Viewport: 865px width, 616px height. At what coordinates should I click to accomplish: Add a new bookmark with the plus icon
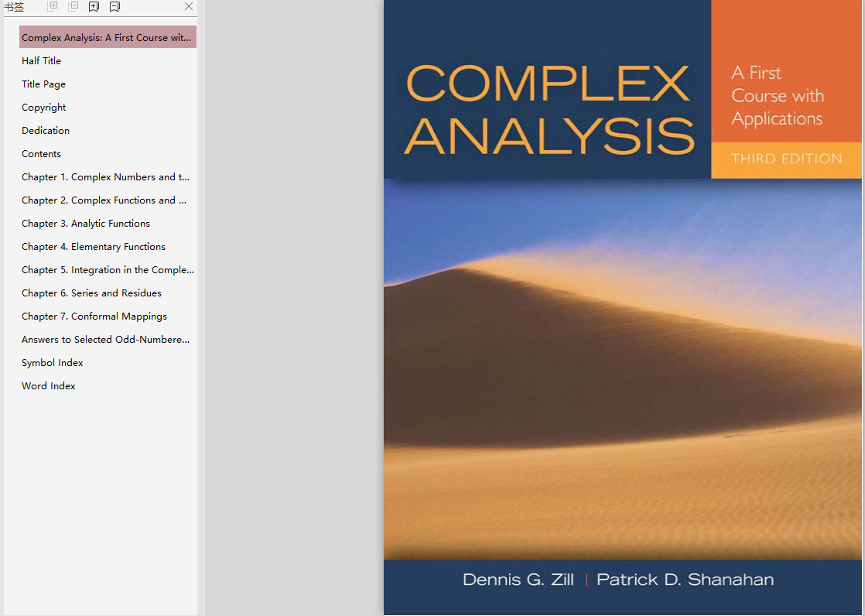[x=94, y=7]
